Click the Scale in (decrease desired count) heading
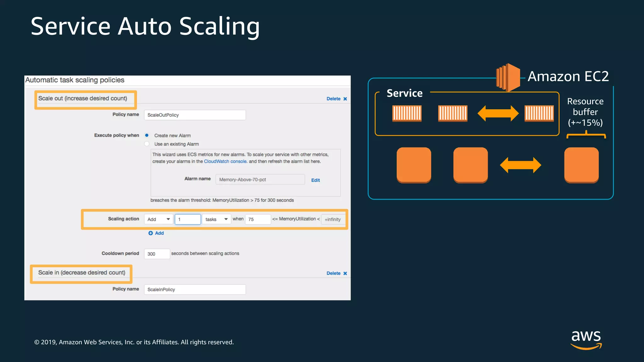 (x=82, y=273)
